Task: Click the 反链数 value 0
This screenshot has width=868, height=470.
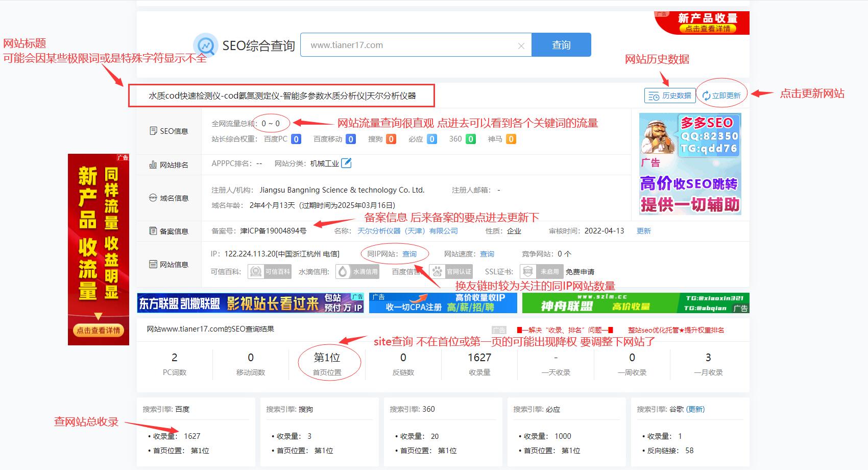Action: tap(403, 357)
